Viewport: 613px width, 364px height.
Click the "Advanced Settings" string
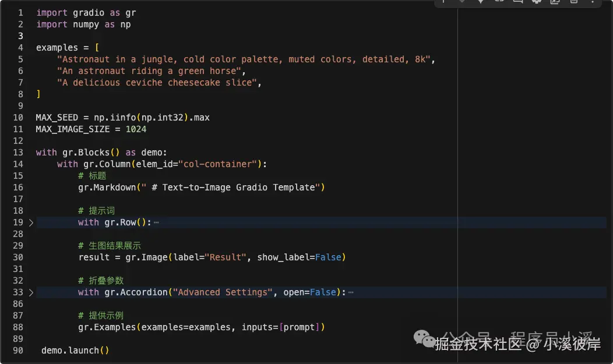coord(223,292)
